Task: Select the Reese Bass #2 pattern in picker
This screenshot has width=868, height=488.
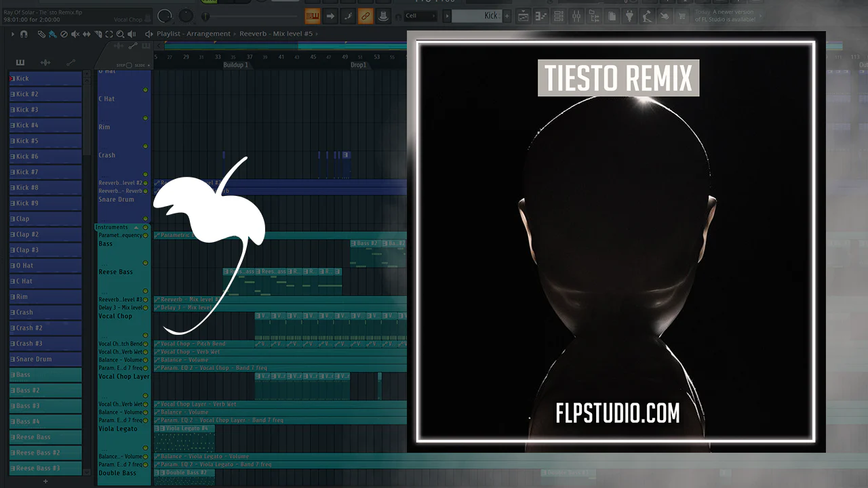Action: pos(45,453)
